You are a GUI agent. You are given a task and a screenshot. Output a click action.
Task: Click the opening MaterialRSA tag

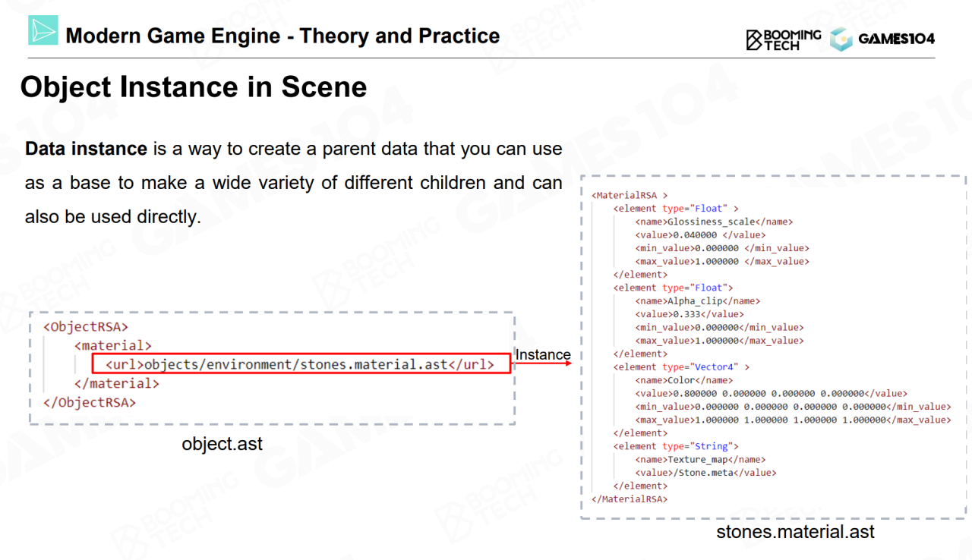coord(630,195)
